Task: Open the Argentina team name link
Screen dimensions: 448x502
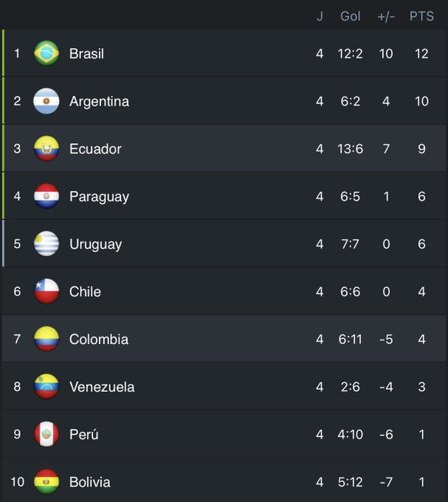Action: point(99,101)
